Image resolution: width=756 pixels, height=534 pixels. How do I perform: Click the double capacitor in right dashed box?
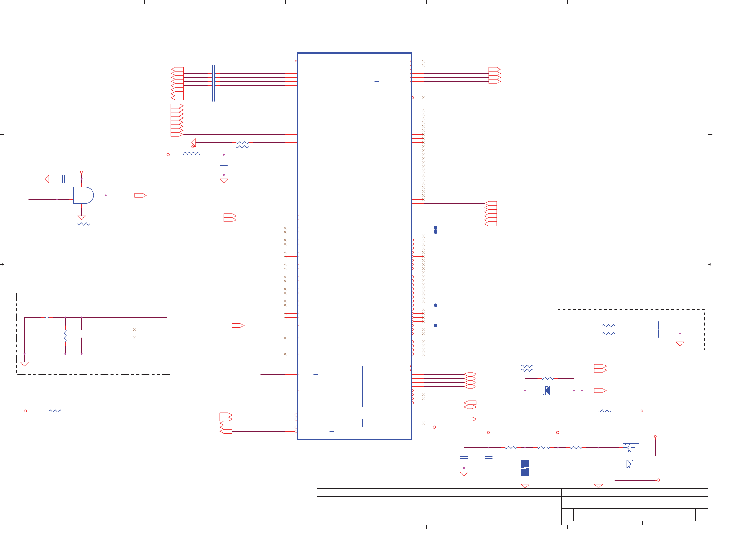pos(657,330)
